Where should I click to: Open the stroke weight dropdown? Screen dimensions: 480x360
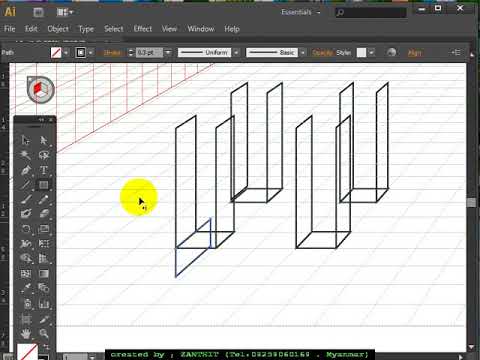pyautogui.click(x=168, y=52)
